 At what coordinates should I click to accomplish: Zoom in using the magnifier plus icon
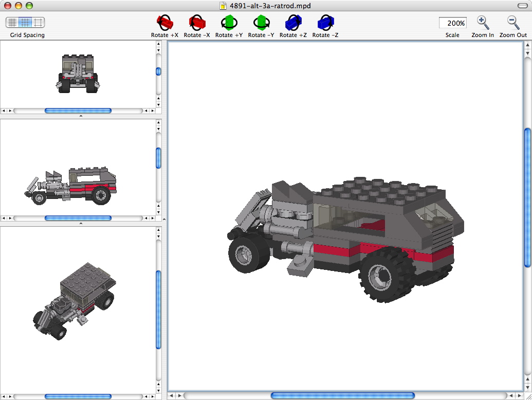(482, 22)
